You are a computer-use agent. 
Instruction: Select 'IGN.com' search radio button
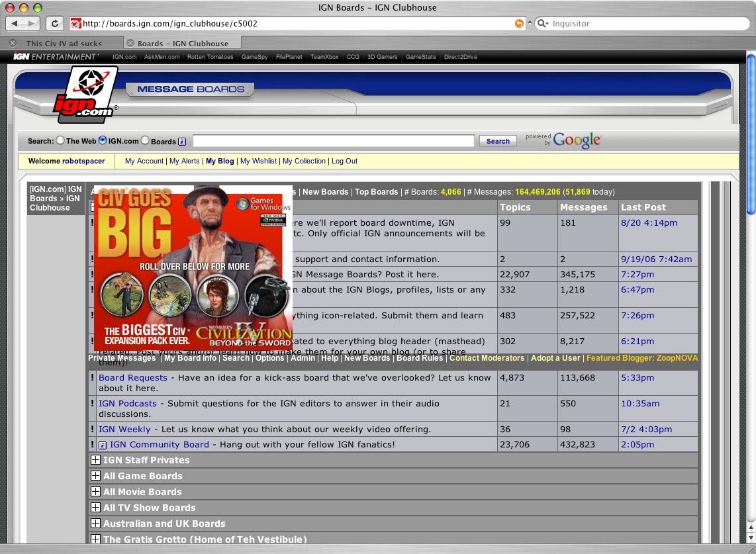pos(103,140)
